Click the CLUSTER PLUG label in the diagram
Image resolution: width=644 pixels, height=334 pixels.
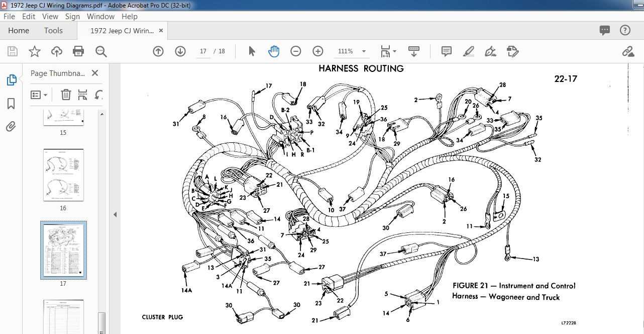click(x=162, y=317)
